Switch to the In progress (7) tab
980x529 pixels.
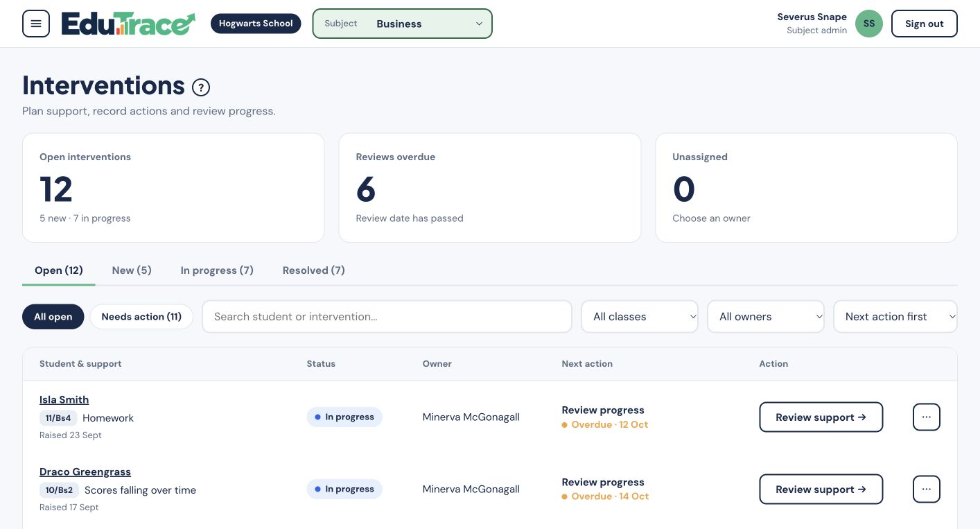click(x=217, y=270)
